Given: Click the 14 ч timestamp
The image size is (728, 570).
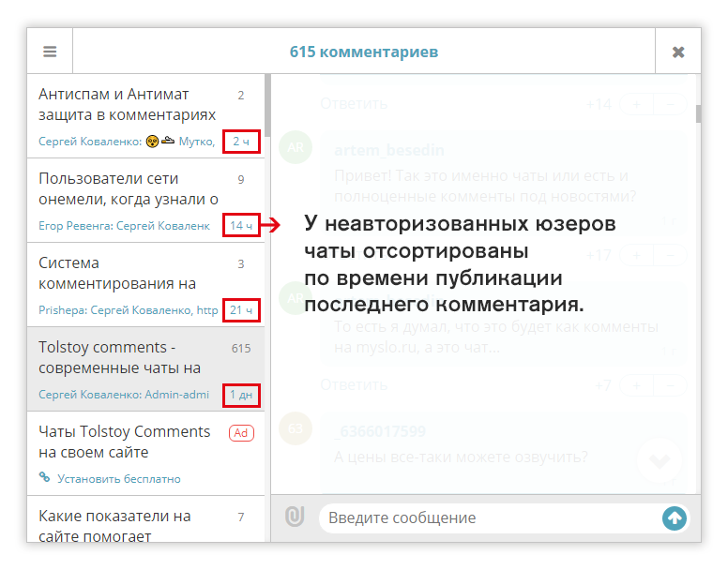Looking at the screenshot, I should pos(241,225).
